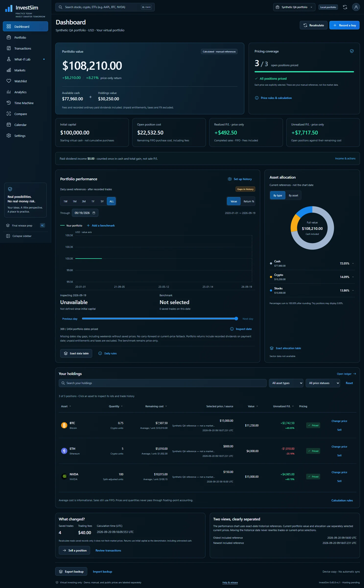Open Portfolio in the sidebar

pyautogui.click(x=25, y=37)
